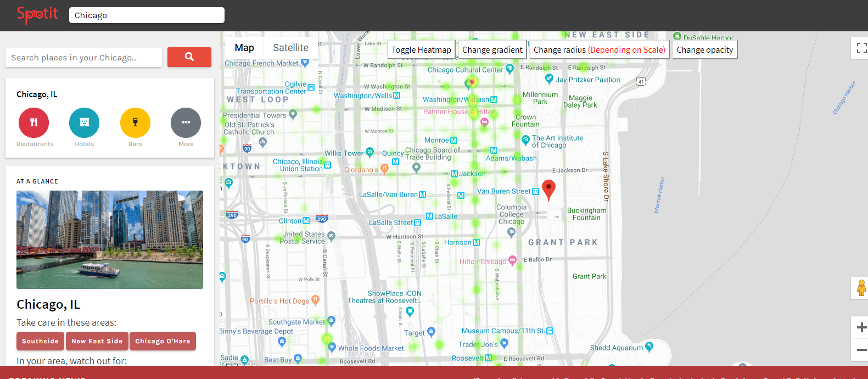Viewport: 868px width, 379px height.
Task: Click Trader Joe's marker icon
Action: pyautogui.click(x=505, y=343)
